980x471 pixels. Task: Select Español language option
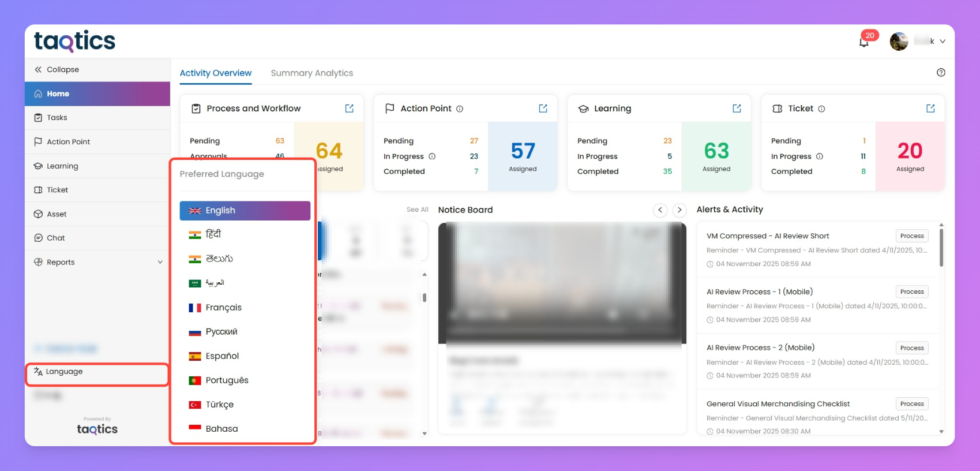pyautogui.click(x=245, y=356)
